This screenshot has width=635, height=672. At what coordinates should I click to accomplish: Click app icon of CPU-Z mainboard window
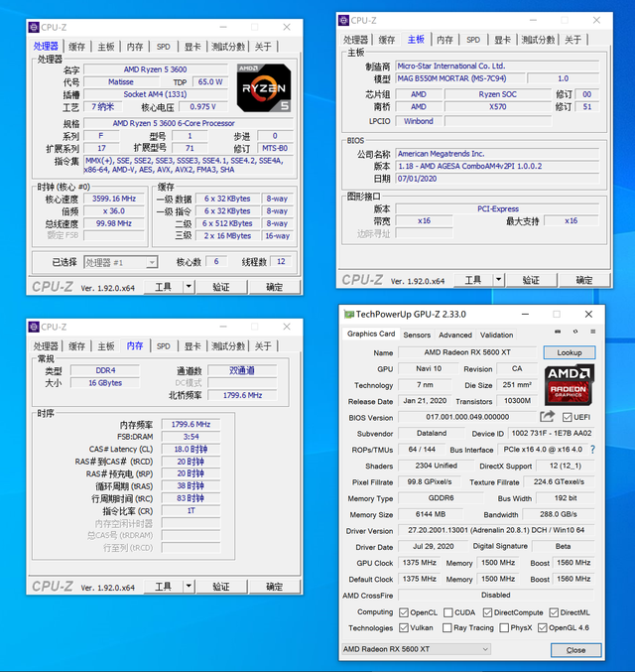tap(343, 20)
